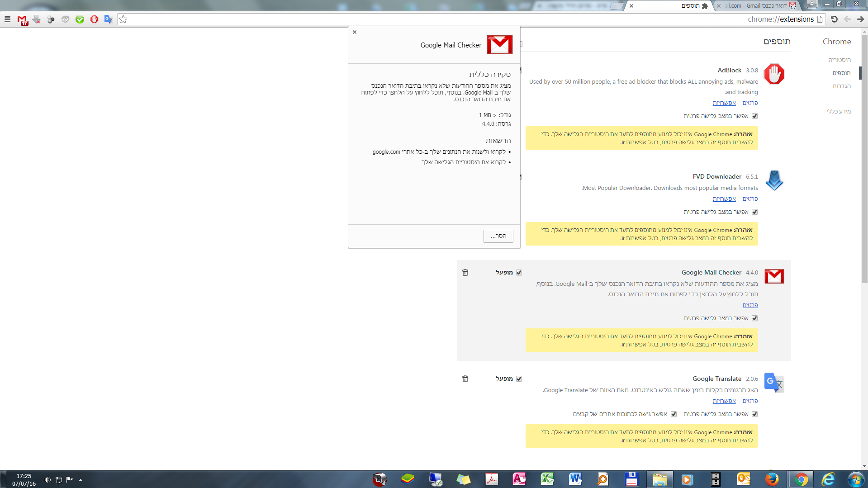Screen dimensions: 868x488
Task: Open AdBlock אפשרויות options link
Action: (724, 103)
